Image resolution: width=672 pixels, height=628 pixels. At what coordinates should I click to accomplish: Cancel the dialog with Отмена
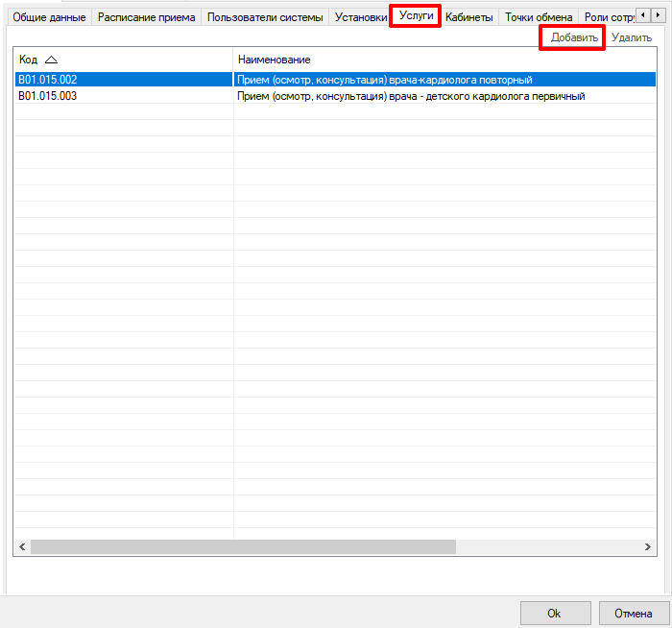(632, 613)
